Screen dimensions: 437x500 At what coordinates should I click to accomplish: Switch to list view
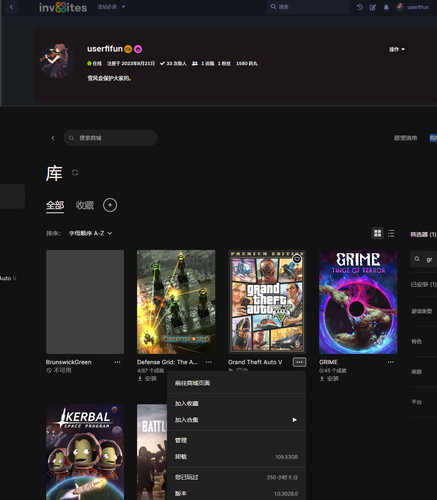[x=391, y=233]
